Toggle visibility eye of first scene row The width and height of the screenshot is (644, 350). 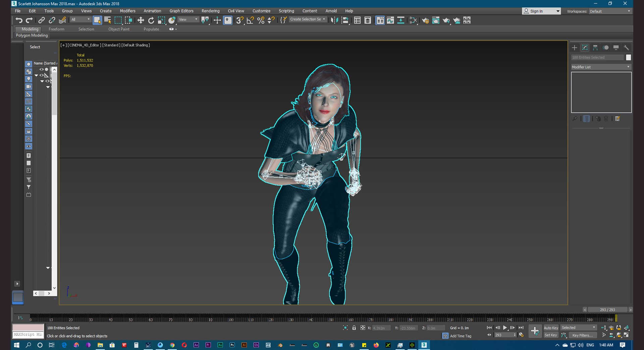point(41,69)
